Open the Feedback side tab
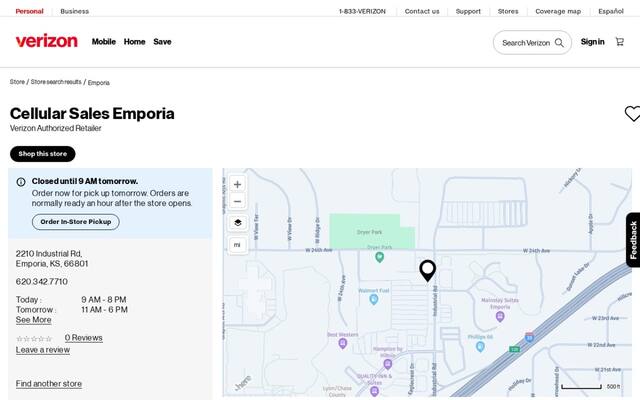The width and height of the screenshot is (640, 400). click(633, 240)
